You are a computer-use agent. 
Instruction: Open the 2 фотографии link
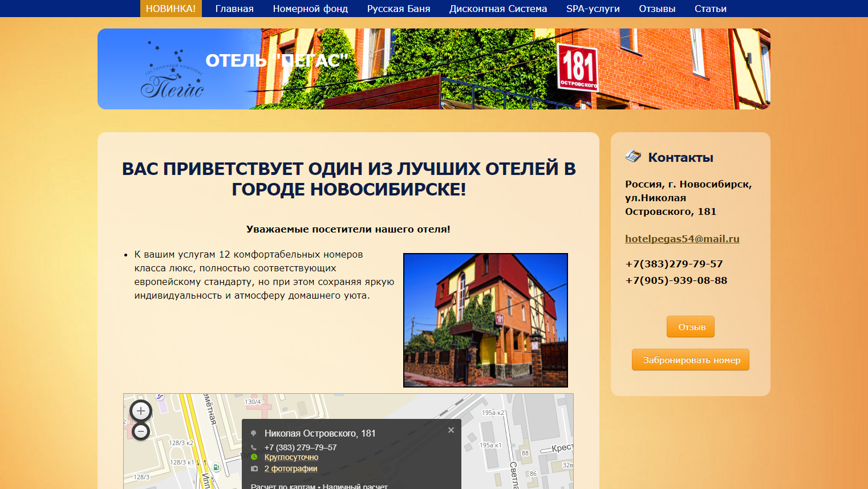(x=291, y=468)
